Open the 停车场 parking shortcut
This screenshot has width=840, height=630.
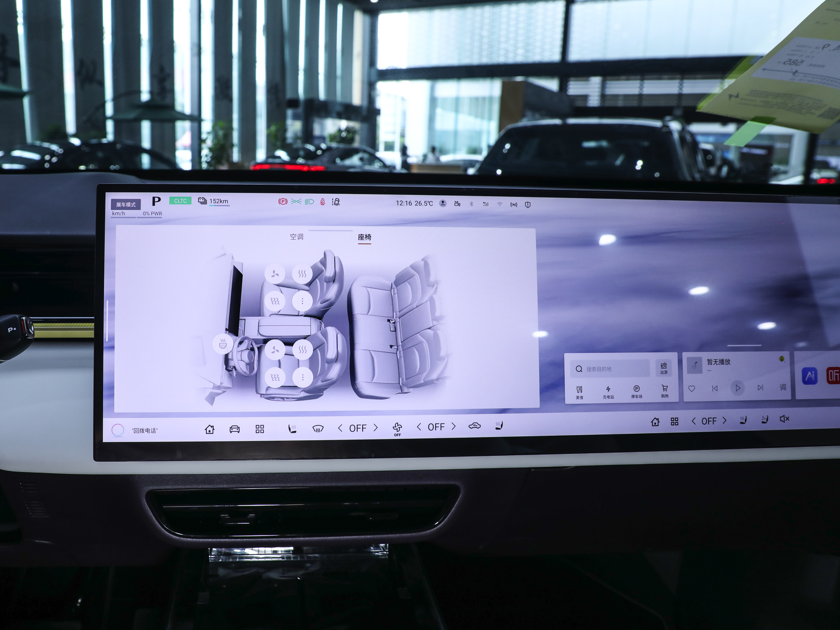click(x=637, y=392)
